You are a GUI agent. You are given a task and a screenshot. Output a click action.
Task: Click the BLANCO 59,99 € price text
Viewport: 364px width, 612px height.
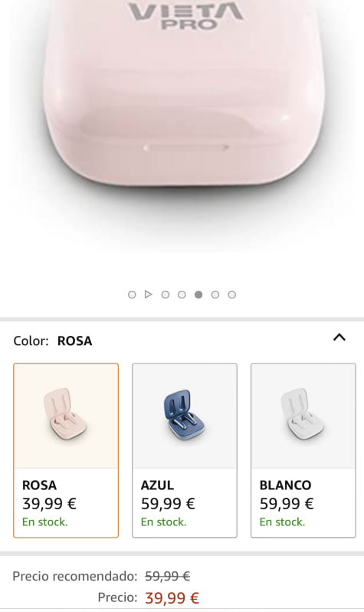click(x=287, y=504)
